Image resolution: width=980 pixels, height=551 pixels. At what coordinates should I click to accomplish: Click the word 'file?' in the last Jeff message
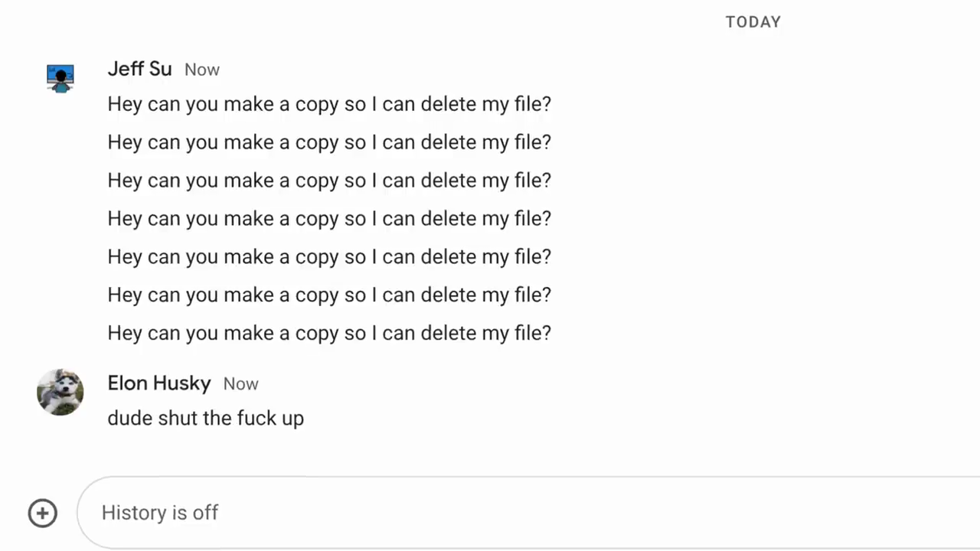(532, 334)
